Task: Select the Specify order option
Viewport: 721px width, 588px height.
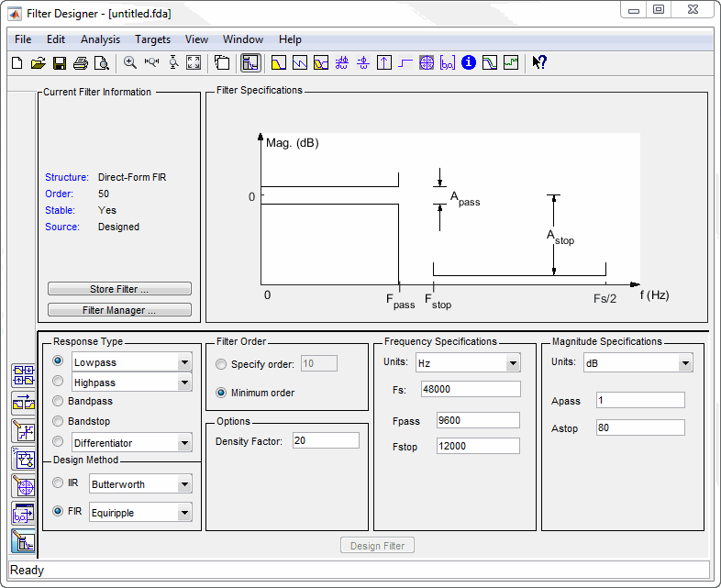Action: coord(221,364)
